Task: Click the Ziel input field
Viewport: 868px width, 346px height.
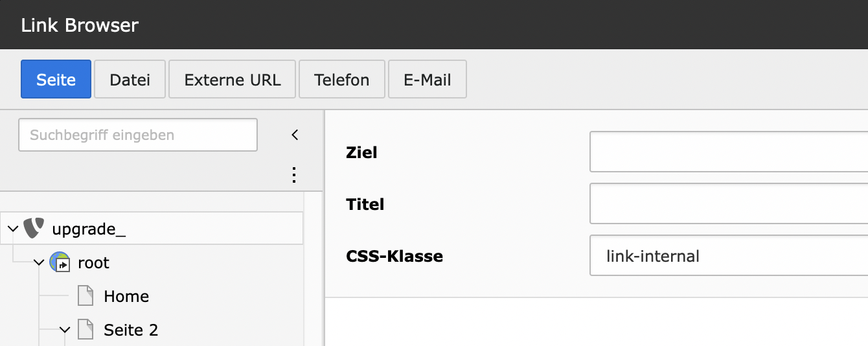Action: (728, 152)
